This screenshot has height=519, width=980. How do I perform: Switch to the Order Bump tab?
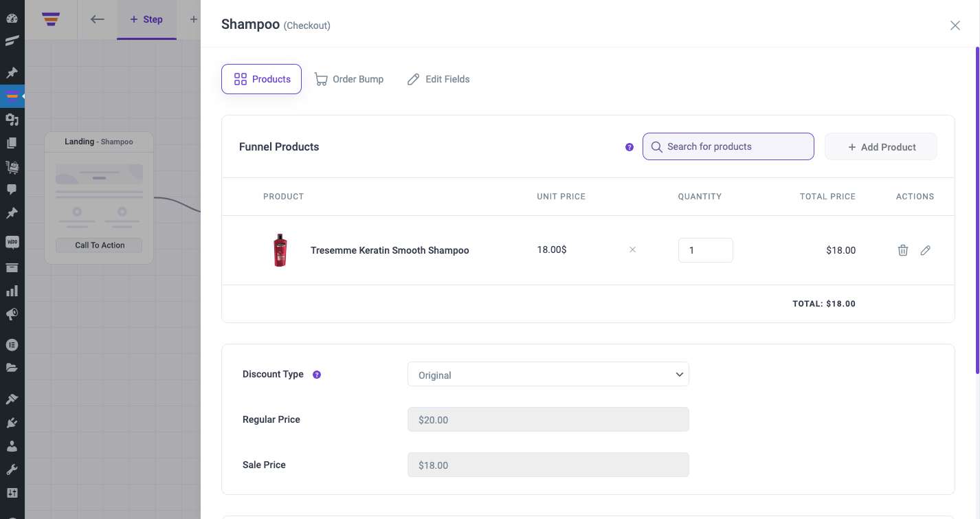pyautogui.click(x=349, y=79)
